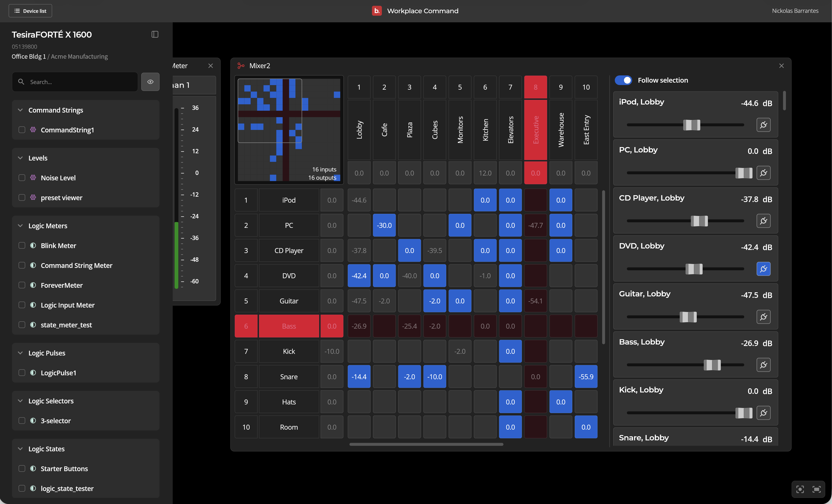
Task: Select the Executive output column header
Action: 536,130
